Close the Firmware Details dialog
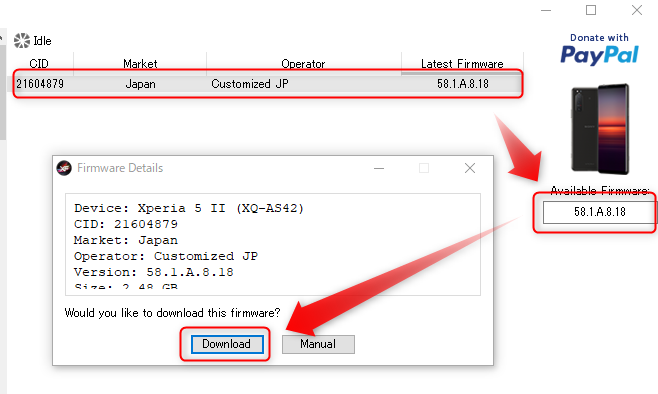 coord(470,168)
